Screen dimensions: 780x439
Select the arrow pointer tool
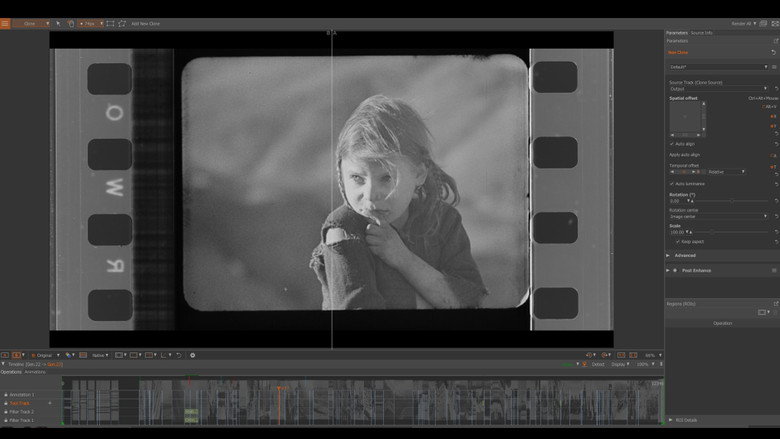[x=58, y=23]
